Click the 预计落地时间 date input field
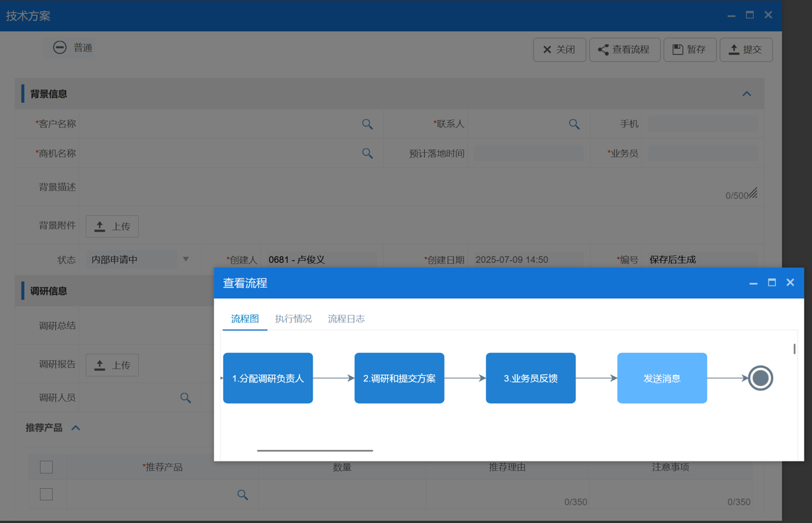 point(528,153)
